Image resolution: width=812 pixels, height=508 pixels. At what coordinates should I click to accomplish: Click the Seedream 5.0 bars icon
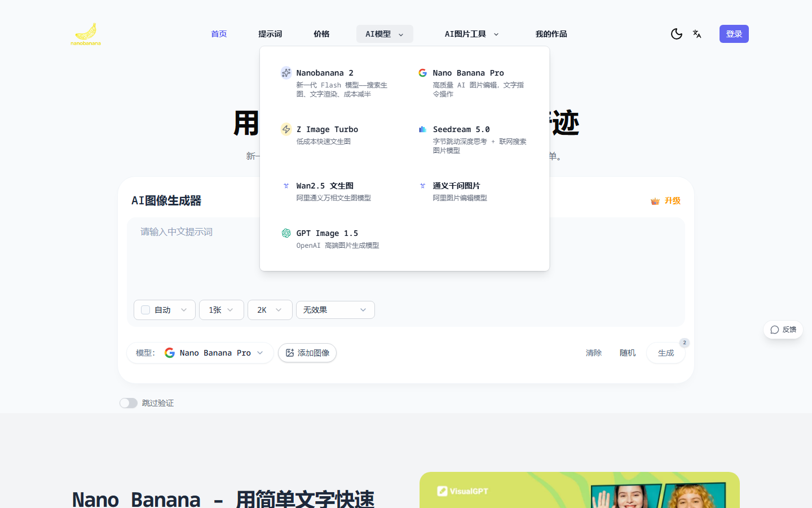pos(422,129)
